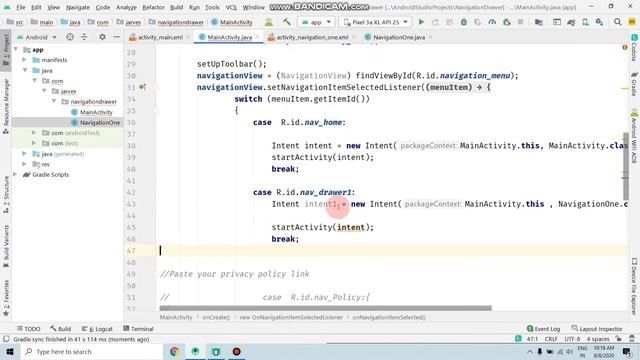Open SDK Manager icon in toolbar

click(x=599, y=22)
